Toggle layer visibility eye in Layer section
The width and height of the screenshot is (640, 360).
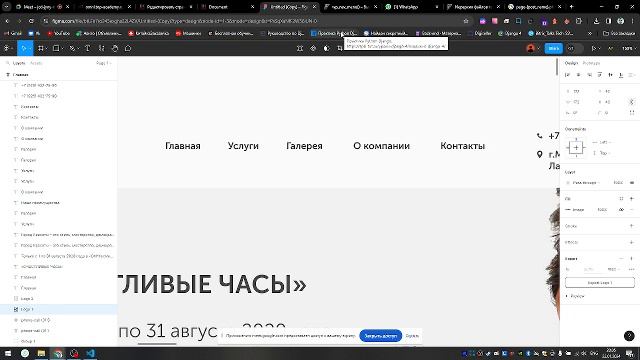632,182
